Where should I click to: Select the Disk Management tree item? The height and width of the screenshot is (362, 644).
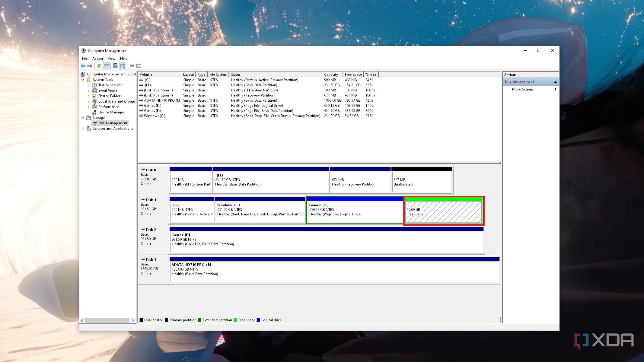point(110,123)
